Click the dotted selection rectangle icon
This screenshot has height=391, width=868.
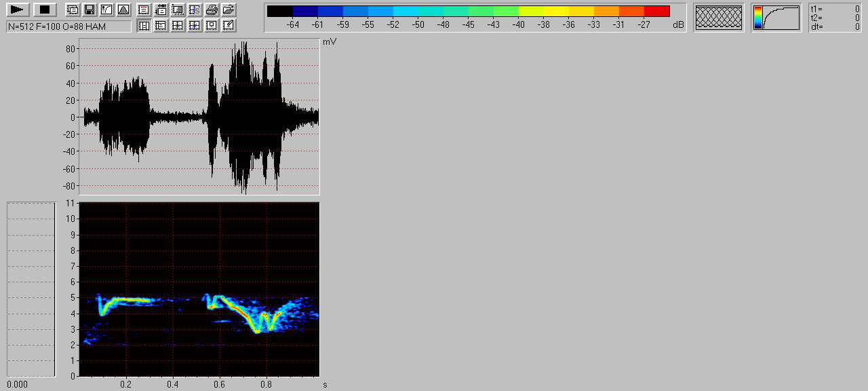tap(178, 10)
